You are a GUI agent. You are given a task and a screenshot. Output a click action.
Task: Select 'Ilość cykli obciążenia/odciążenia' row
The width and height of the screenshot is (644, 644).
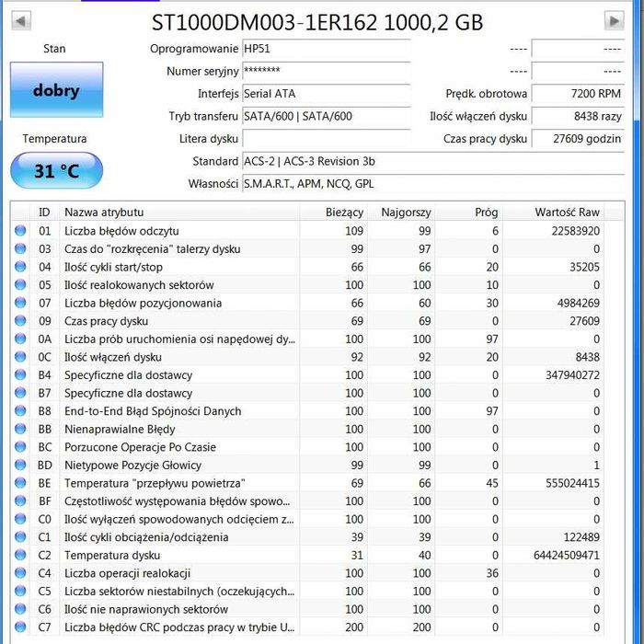pyautogui.click(x=307, y=537)
